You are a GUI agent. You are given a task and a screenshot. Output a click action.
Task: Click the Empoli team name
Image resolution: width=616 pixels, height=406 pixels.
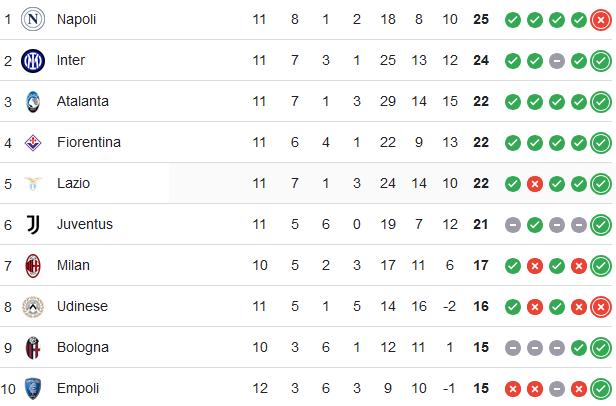pos(78,388)
